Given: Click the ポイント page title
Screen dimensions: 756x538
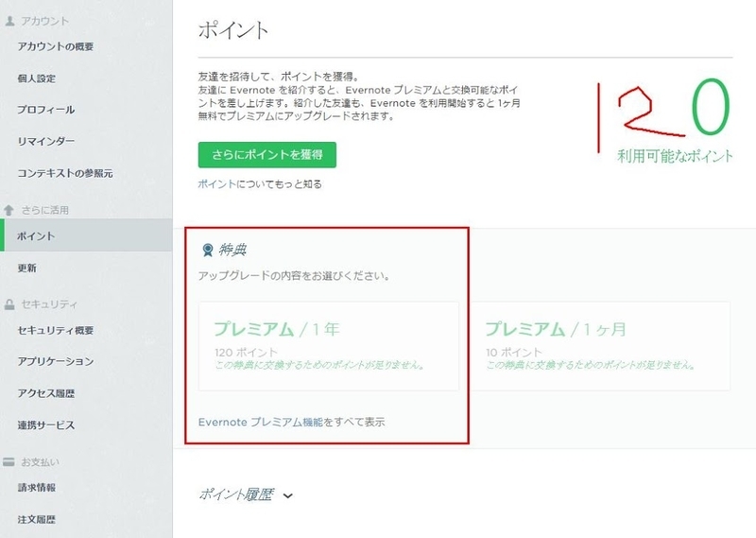Looking at the screenshot, I should (232, 30).
